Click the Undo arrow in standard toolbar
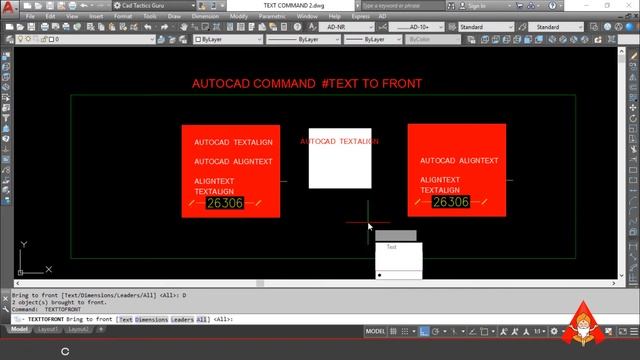The image size is (640, 360). (148, 27)
